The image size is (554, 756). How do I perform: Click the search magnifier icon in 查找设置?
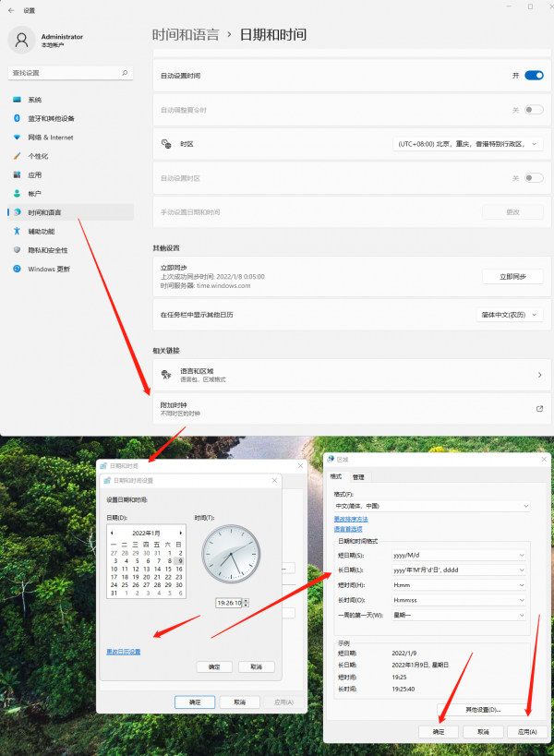(125, 73)
